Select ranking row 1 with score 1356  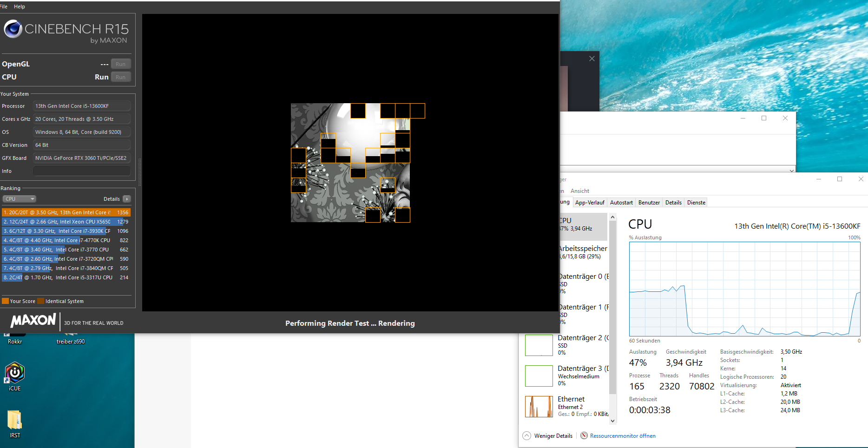tap(66, 212)
